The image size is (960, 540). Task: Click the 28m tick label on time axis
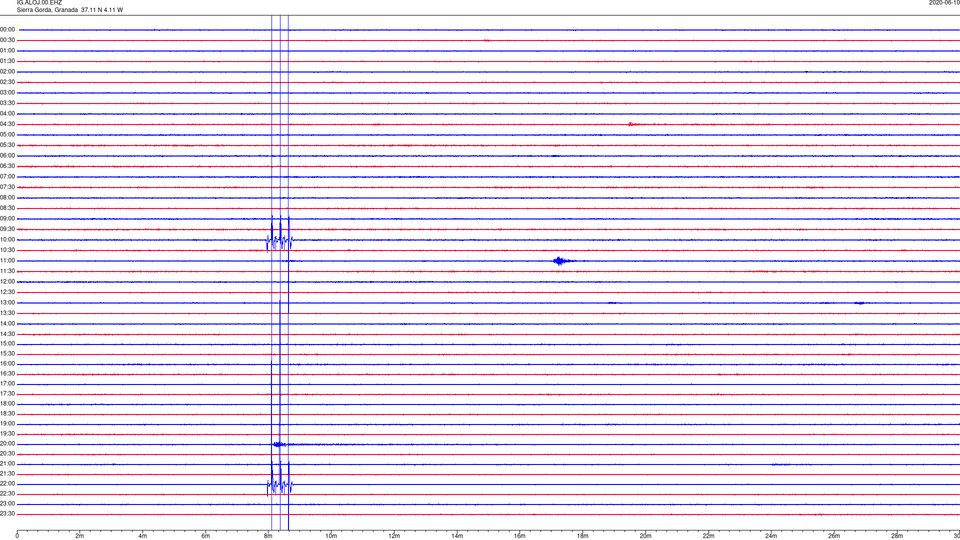897,536
